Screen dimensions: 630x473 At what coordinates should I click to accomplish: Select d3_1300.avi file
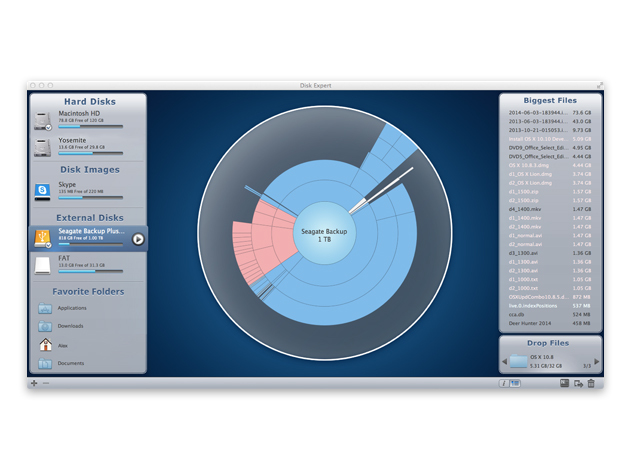[x=550, y=253]
